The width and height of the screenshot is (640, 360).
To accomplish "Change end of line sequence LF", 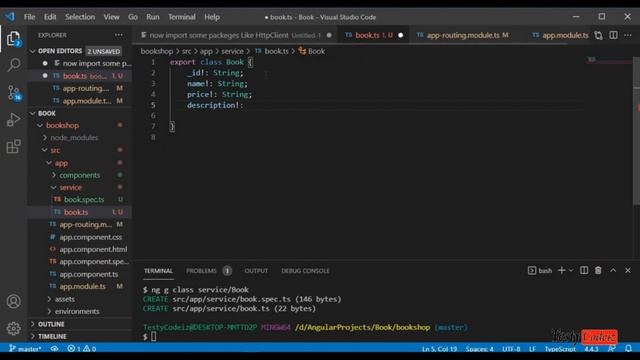I will pos(532,349).
